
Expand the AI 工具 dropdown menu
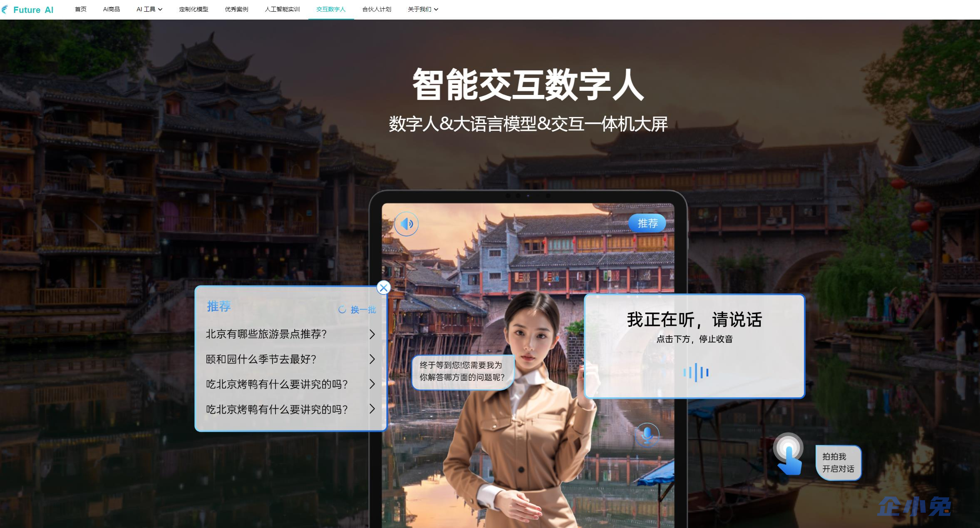pyautogui.click(x=149, y=9)
